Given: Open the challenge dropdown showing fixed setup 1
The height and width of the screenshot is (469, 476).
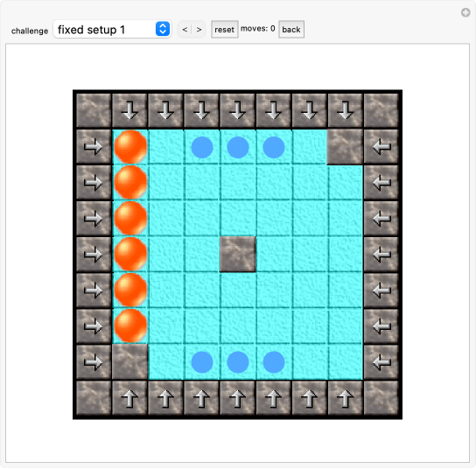Looking at the screenshot, I should pos(112,30).
